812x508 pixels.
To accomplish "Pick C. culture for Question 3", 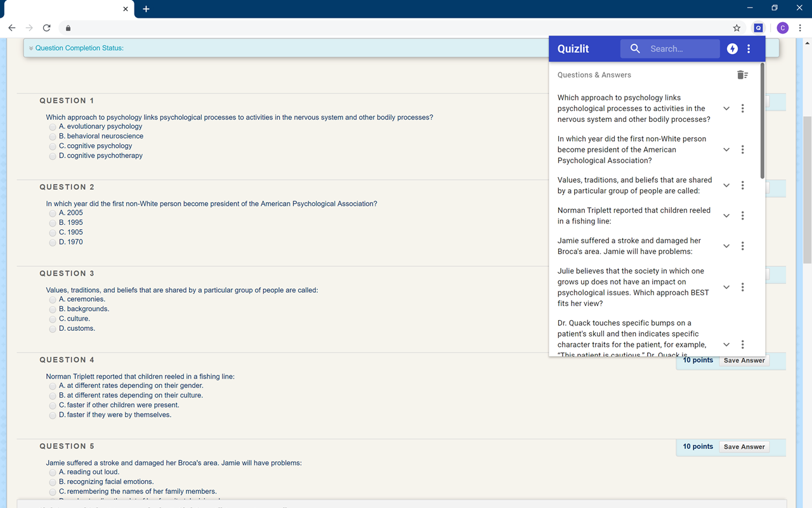I will (52, 318).
